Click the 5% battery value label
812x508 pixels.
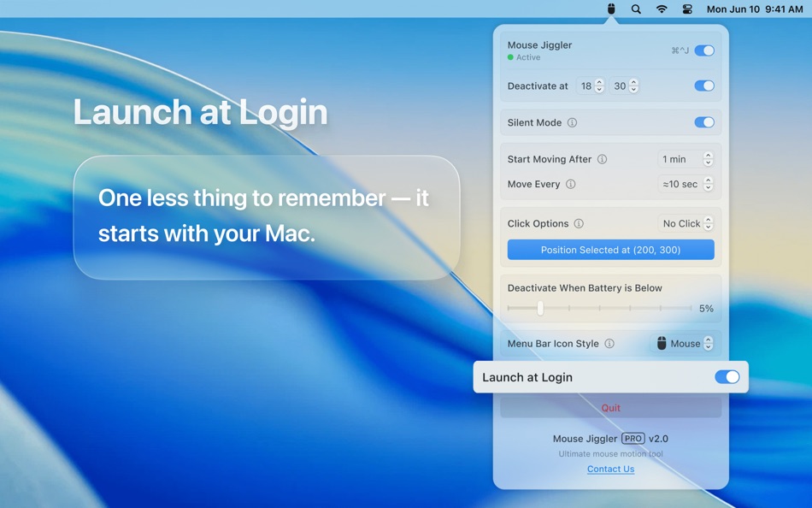pyautogui.click(x=706, y=309)
